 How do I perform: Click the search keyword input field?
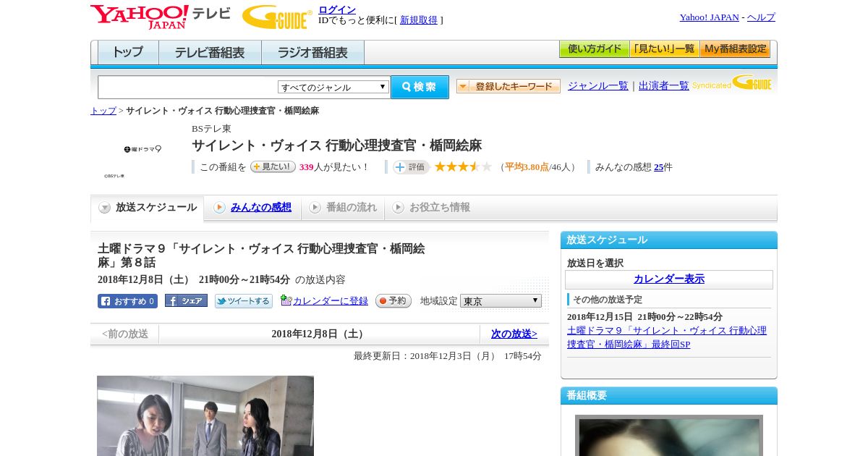(x=188, y=87)
